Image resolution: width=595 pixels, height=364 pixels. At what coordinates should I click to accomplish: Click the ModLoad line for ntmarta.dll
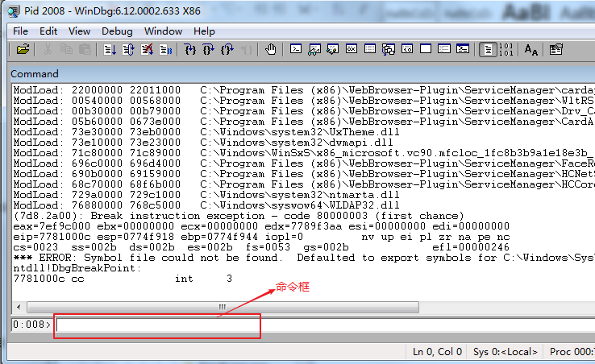click(x=206, y=195)
